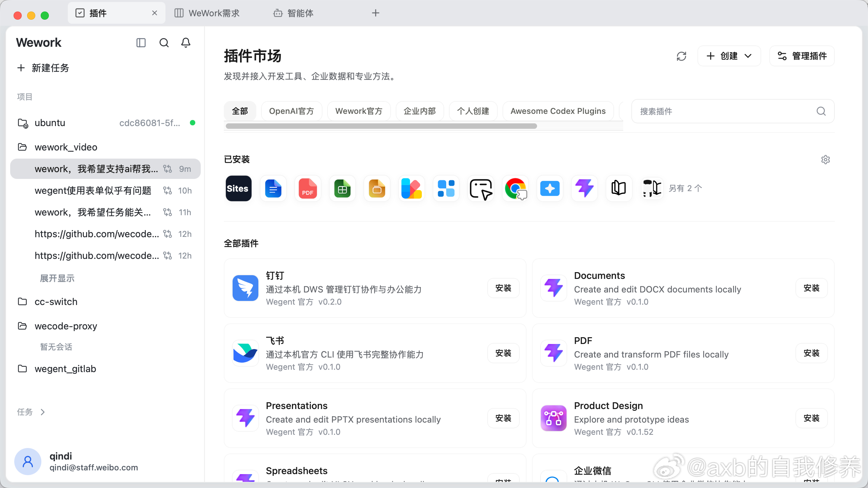The height and width of the screenshot is (488, 868).
Task: Expand the 任务 section chevron
Action: pyautogui.click(x=43, y=412)
